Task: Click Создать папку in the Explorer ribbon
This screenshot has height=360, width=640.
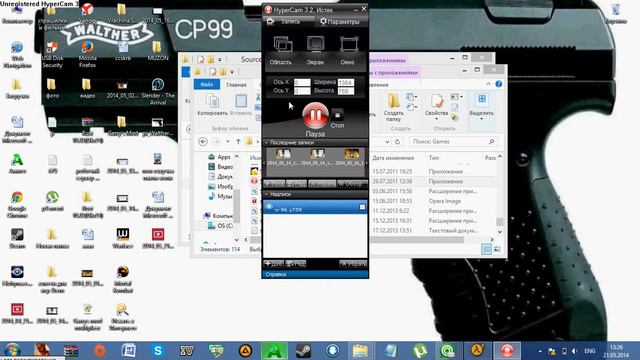Action: (393, 107)
